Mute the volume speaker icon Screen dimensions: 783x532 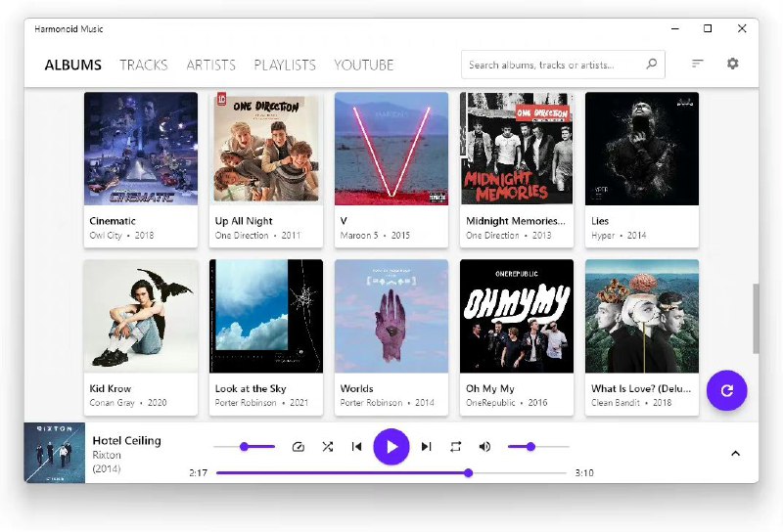coord(484,447)
